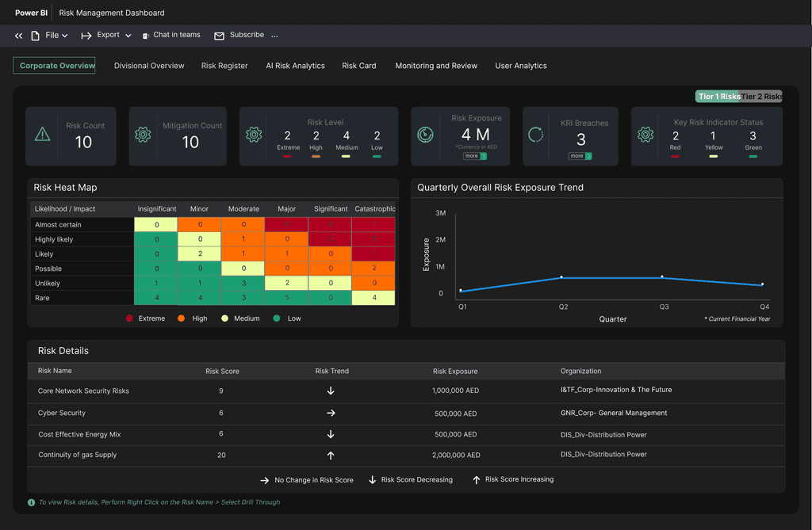Open the File dropdown menu
This screenshot has width=812, height=530.
pos(56,36)
